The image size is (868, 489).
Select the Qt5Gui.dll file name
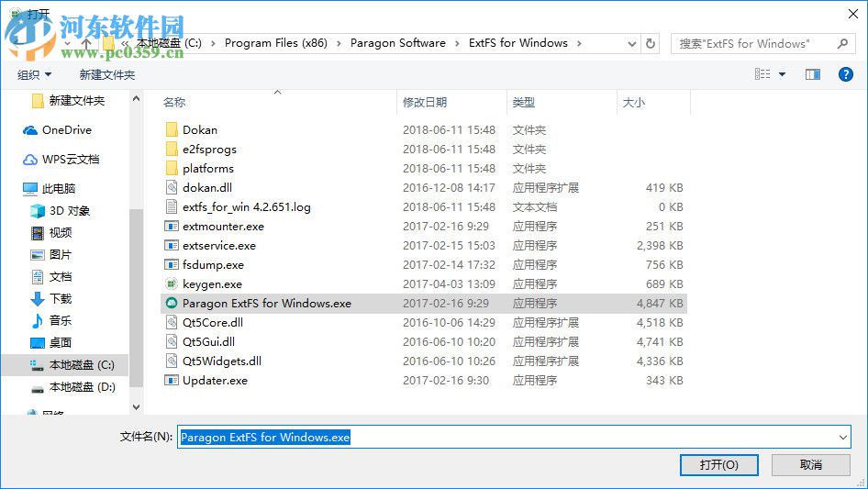tap(208, 341)
